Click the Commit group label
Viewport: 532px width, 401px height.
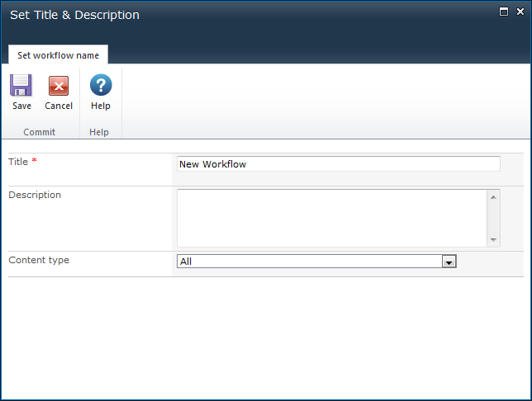pyautogui.click(x=39, y=132)
